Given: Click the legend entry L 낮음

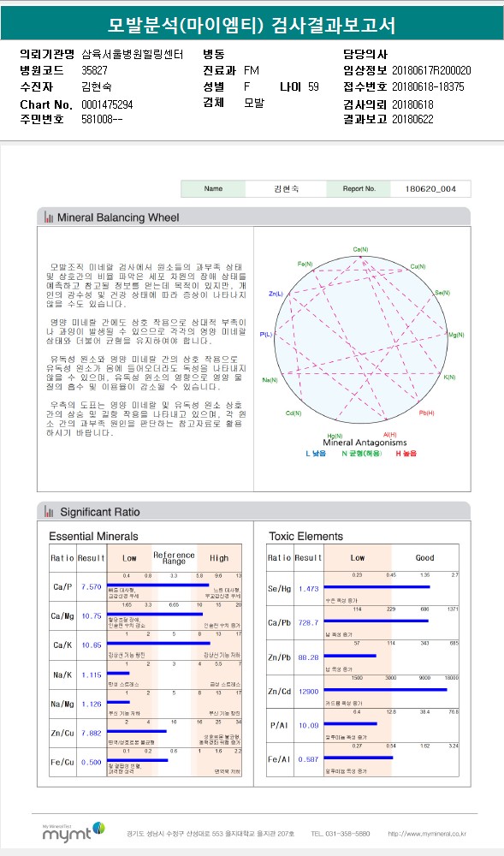Looking at the screenshot, I should pyautogui.click(x=316, y=454).
